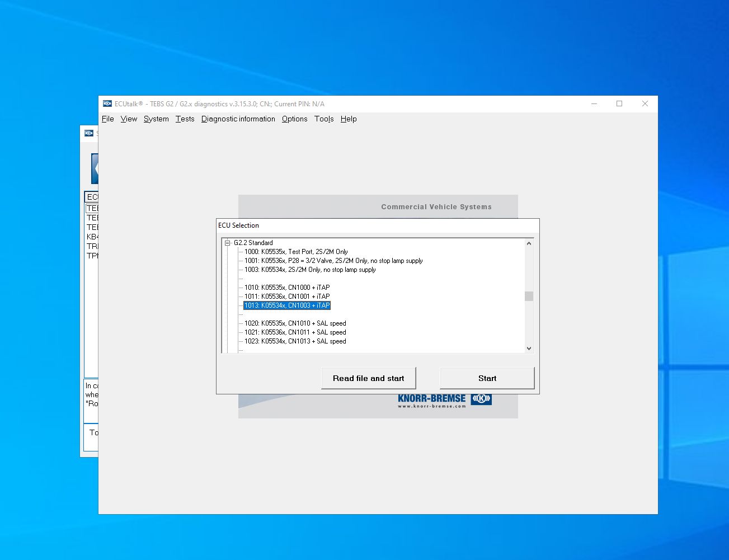The image size is (729, 560).
Task: Open the File menu
Action: pos(107,119)
